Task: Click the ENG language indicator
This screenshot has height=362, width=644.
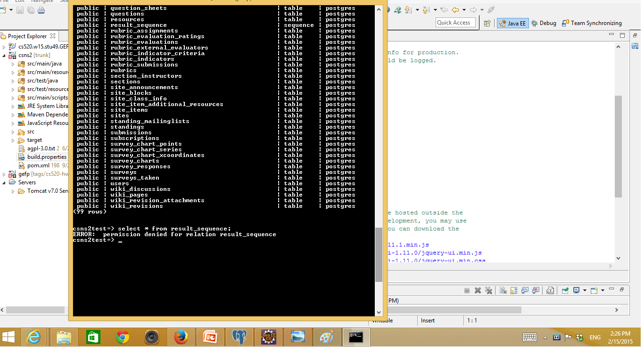Action: 595,337
